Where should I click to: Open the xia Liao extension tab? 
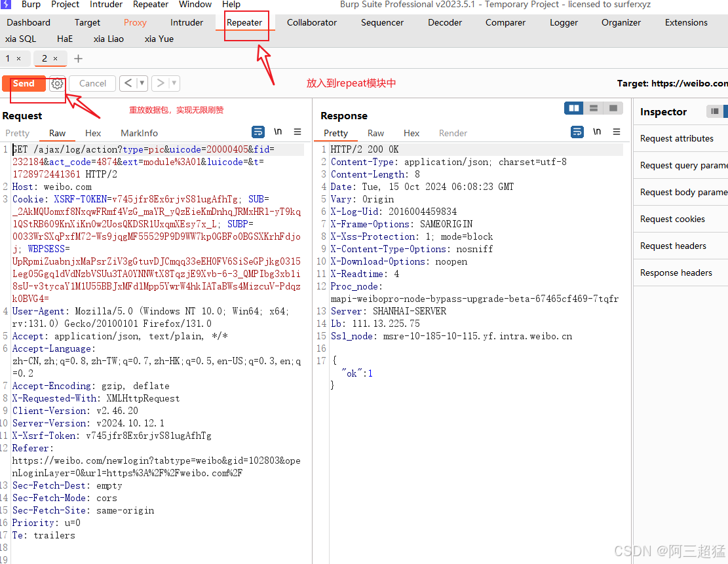pyautogui.click(x=109, y=39)
